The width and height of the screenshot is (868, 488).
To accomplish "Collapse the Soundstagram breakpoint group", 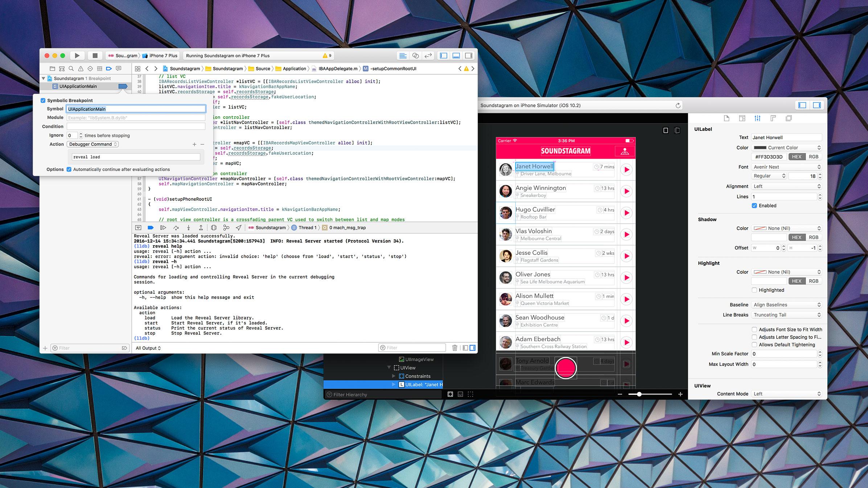I will click(x=44, y=78).
